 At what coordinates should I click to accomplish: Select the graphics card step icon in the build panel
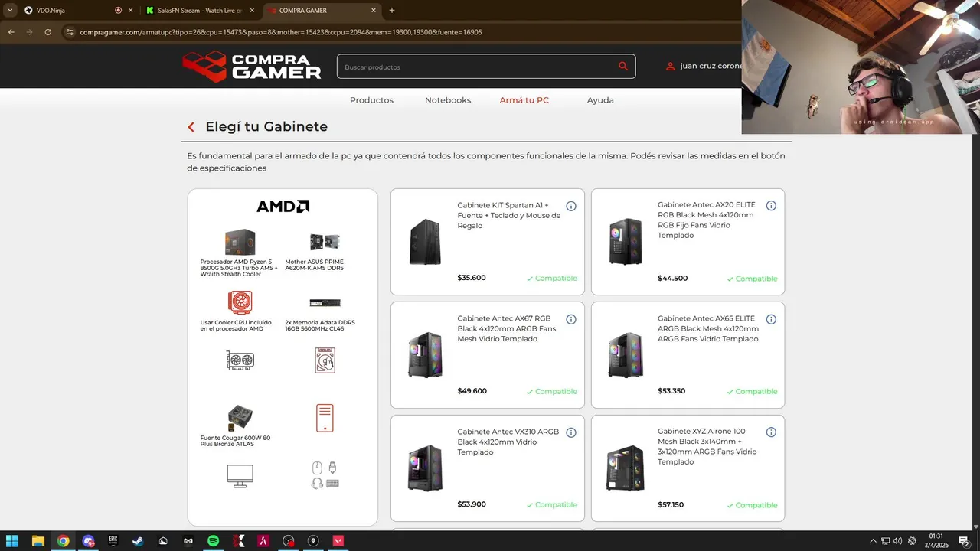pos(240,360)
